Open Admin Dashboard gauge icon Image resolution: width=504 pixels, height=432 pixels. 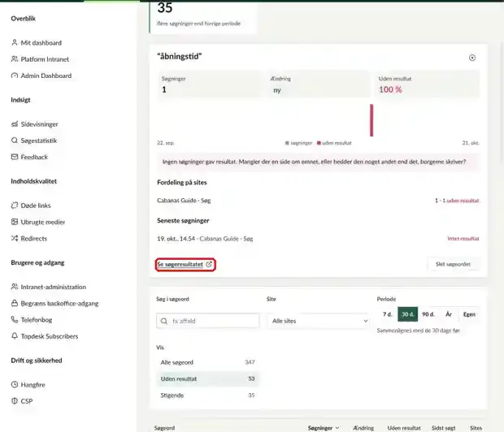tap(15, 76)
